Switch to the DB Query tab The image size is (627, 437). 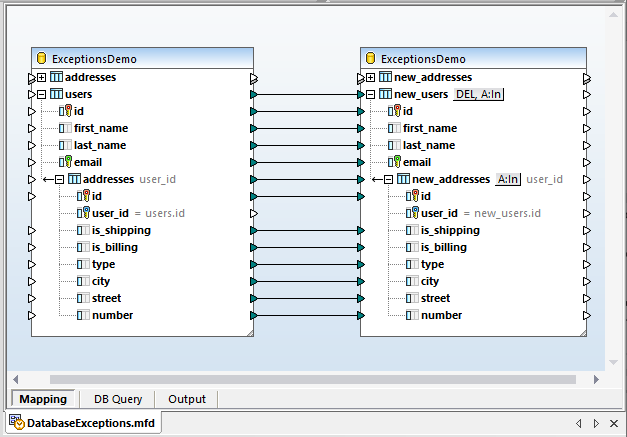[x=118, y=399]
